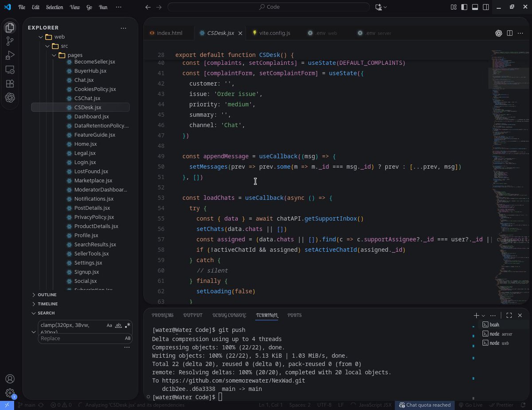Open the Accounts menu icon
Screen dimensions: 532x410
tap(10, 379)
